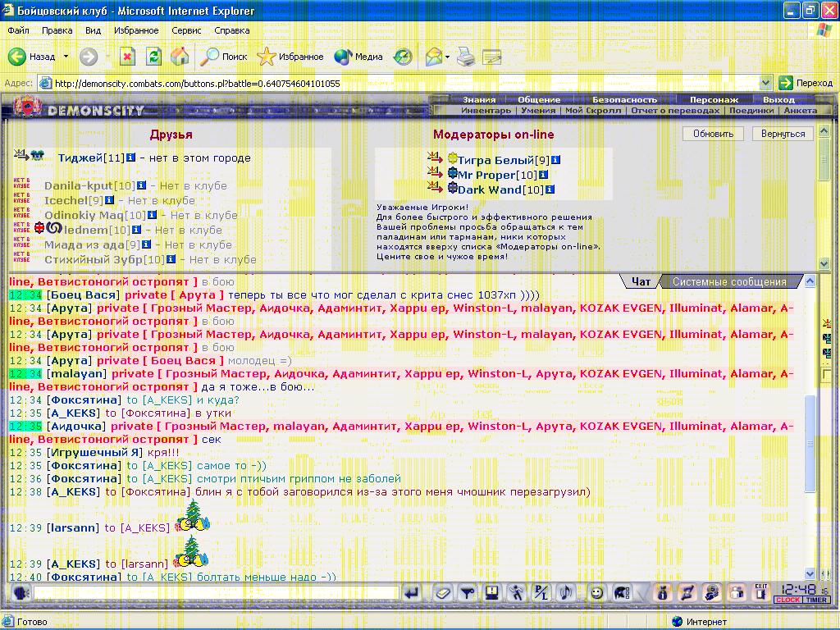The height and width of the screenshot is (630, 840).
Task: Open the Файл menu
Action: (18, 30)
